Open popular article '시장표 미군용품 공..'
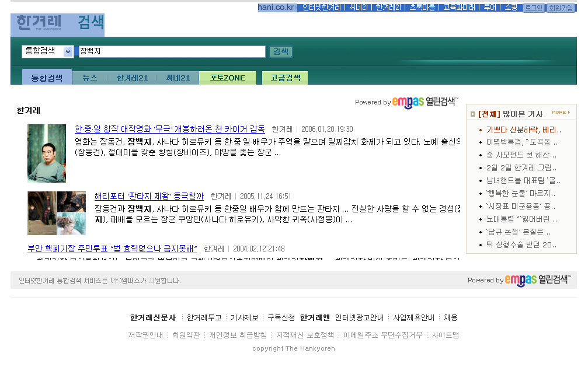This screenshot has width=588, height=367. click(x=520, y=206)
